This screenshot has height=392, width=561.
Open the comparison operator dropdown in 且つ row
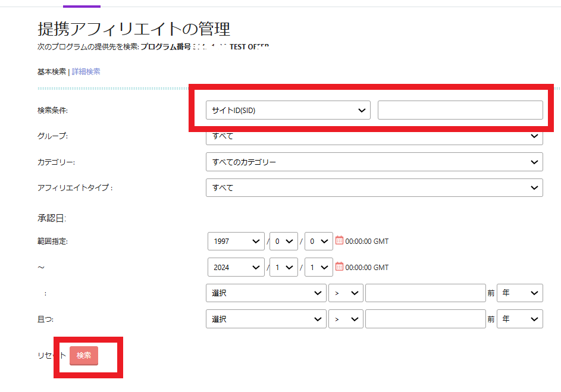(346, 319)
